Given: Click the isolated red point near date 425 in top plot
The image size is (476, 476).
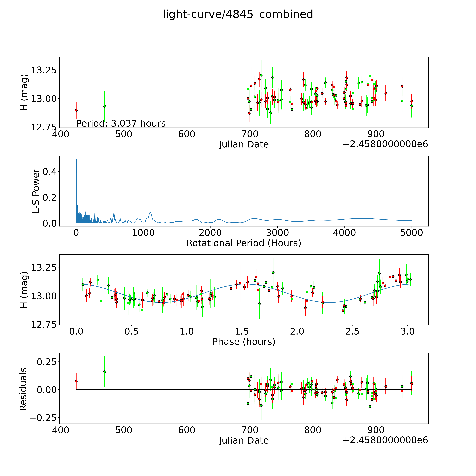Looking at the screenshot, I should 76,110.
